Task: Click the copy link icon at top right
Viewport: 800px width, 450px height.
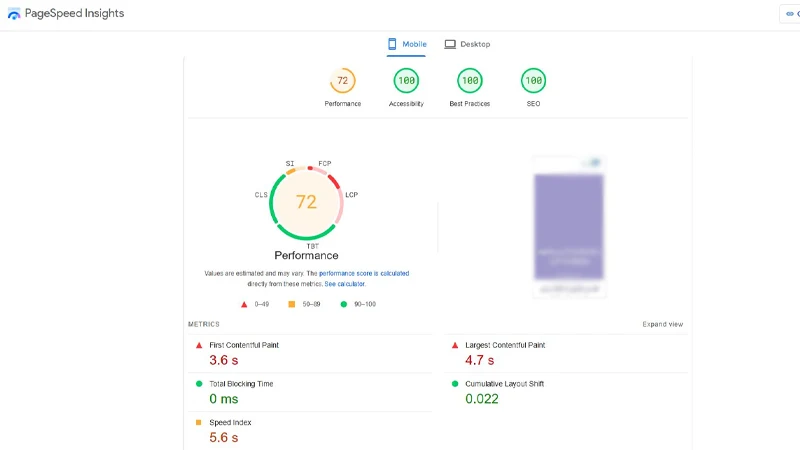Action: tap(790, 14)
